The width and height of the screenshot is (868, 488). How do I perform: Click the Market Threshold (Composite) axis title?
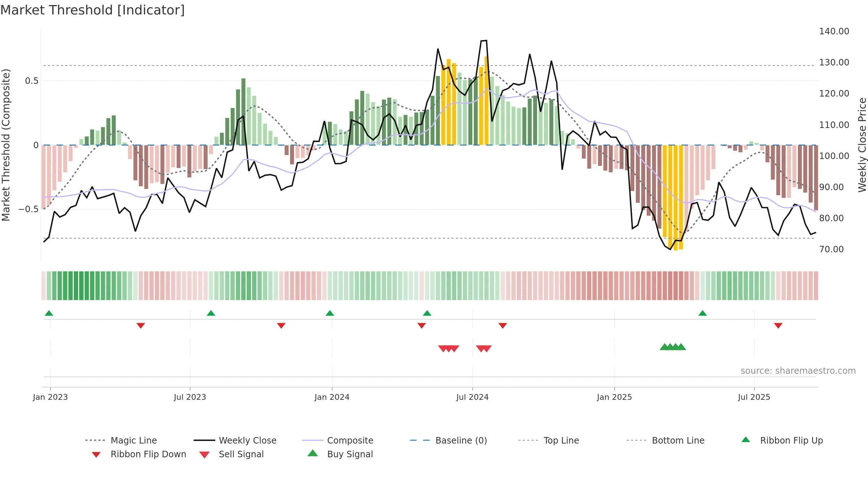point(6,145)
